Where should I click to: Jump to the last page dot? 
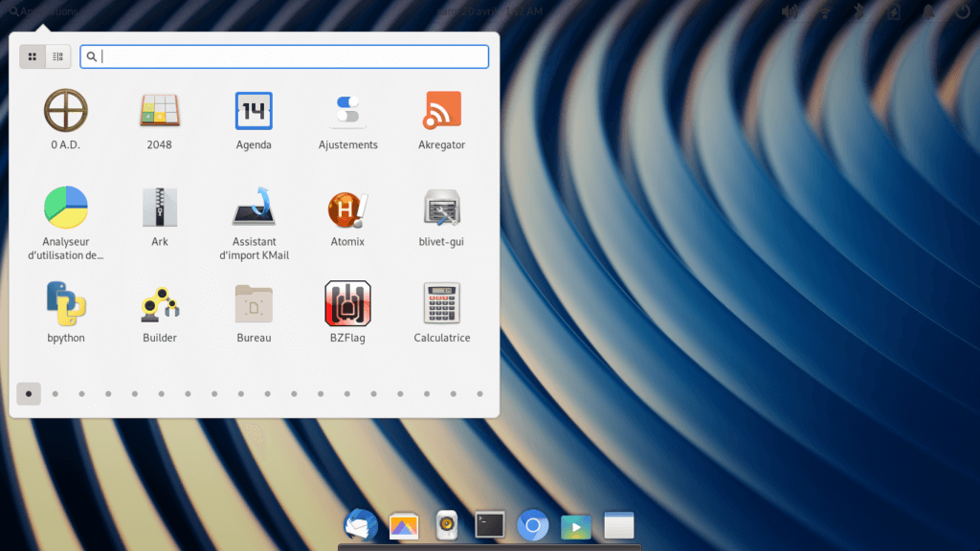coord(480,394)
